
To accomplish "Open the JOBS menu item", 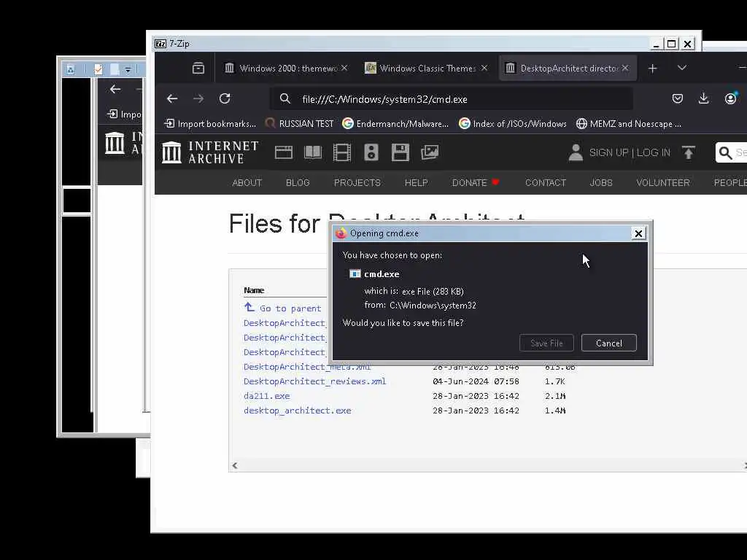I will 601,183.
